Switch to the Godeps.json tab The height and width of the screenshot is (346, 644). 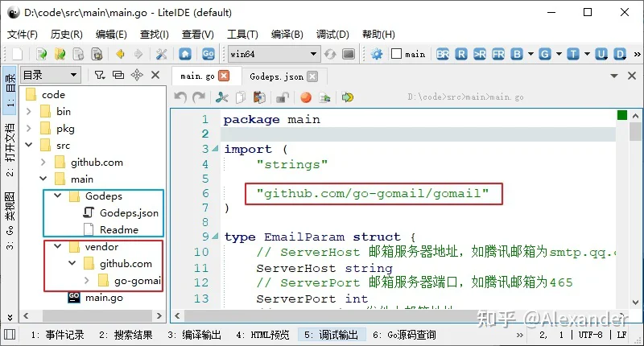point(276,76)
